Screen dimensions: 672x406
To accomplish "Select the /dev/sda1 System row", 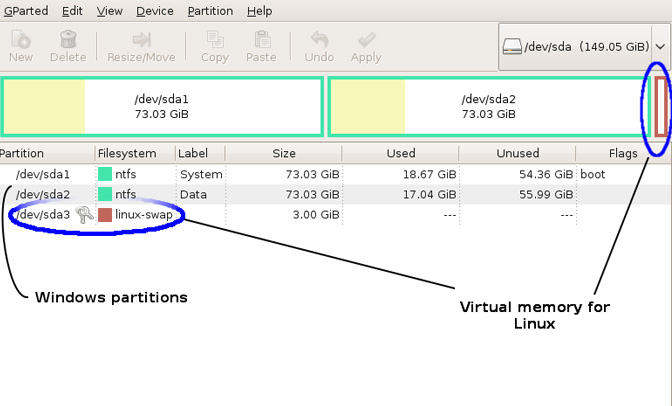I will (336, 174).
